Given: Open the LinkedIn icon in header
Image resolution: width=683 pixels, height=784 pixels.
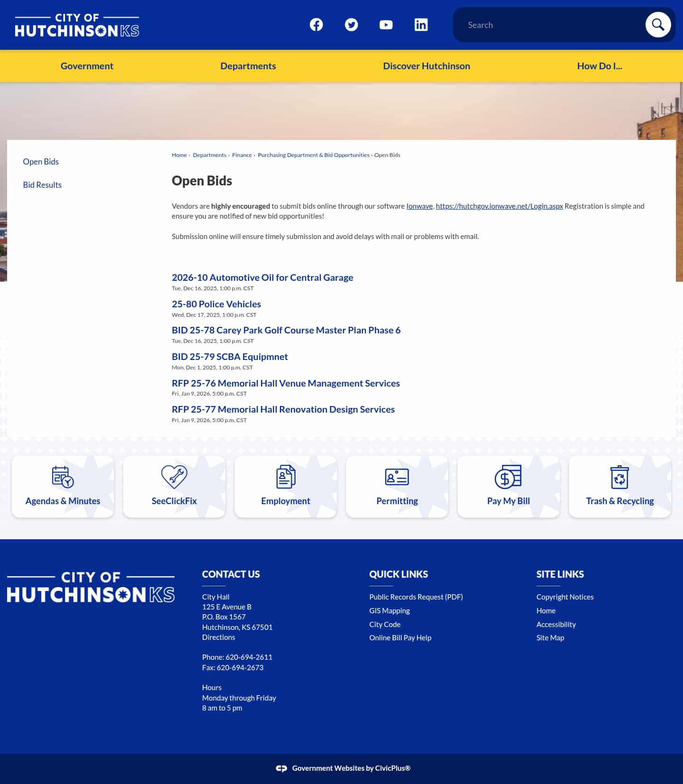Looking at the screenshot, I should pyautogui.click(x=421, y=25).
